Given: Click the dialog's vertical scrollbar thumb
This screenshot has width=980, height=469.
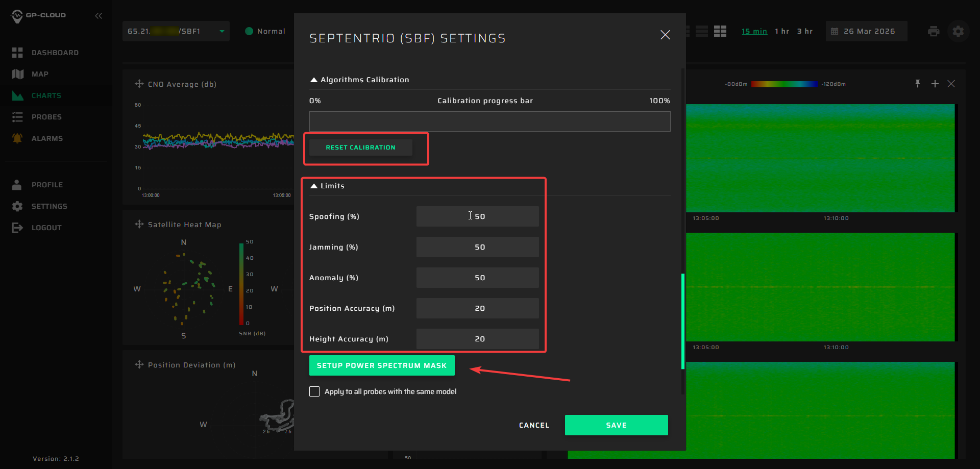Looking at the screenshot, I should pos(682,321).
